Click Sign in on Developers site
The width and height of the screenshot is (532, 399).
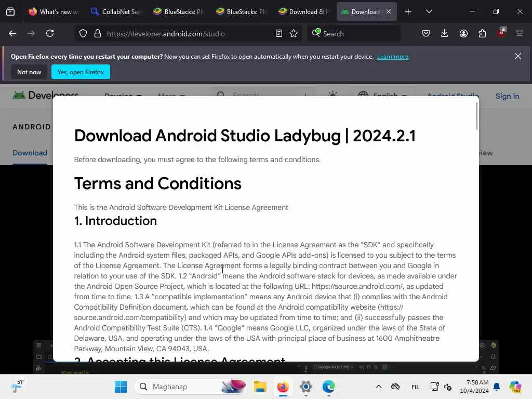(507, 96)
